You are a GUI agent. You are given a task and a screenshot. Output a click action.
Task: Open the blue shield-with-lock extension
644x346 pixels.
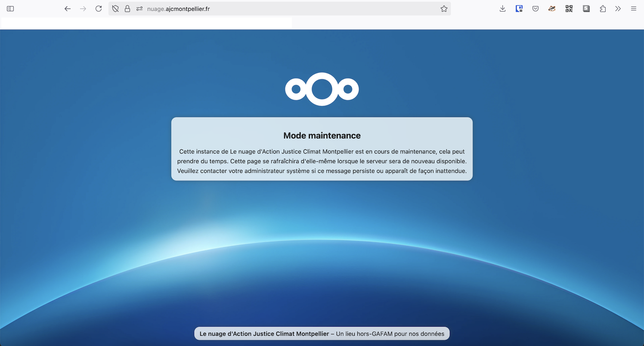[x=519, y=9]
